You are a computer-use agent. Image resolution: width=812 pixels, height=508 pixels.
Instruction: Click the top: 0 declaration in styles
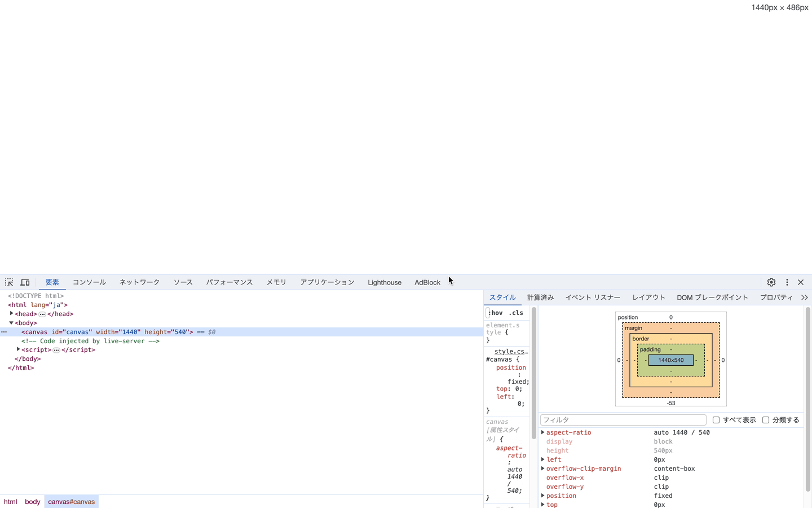(x=509, y=389)
